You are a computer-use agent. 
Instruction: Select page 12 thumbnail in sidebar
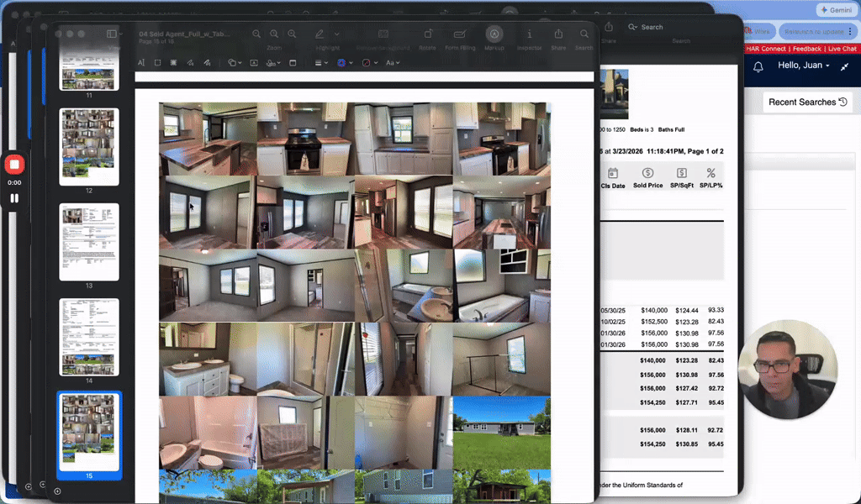(x=88, y=146)
